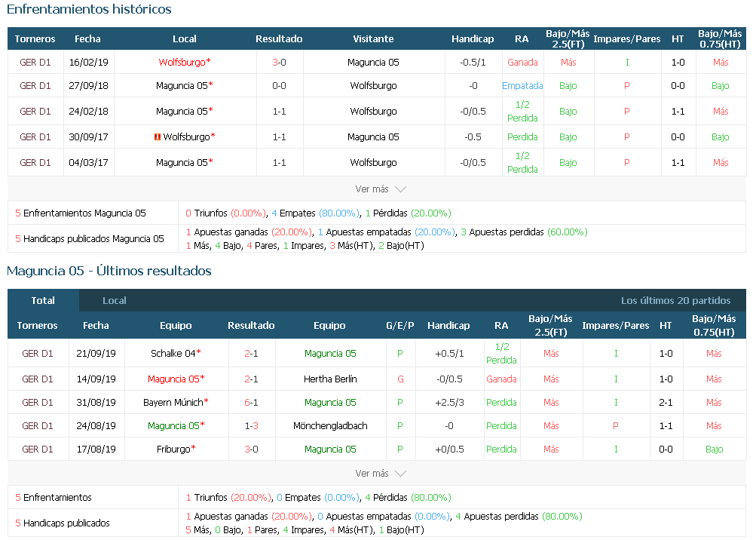Click G result in Hertha Berlín row
756x540 pixels.
click(x=400, y=379)
